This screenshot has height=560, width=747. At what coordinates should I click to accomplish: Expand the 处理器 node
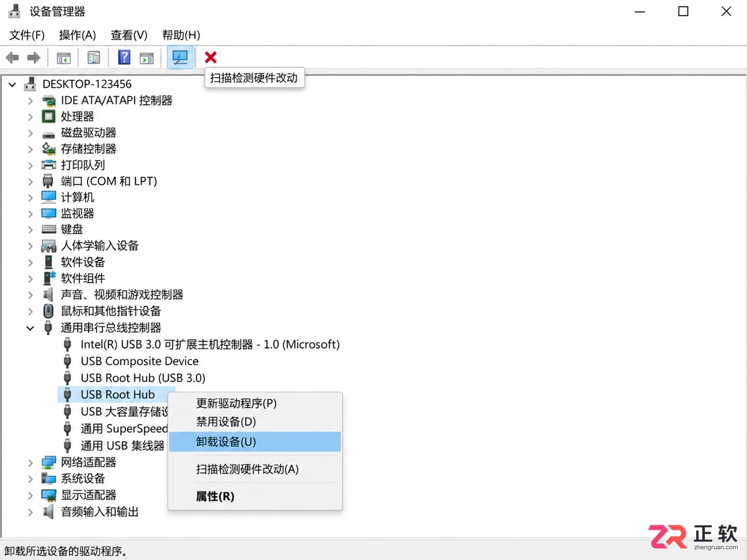pos(30,117)
